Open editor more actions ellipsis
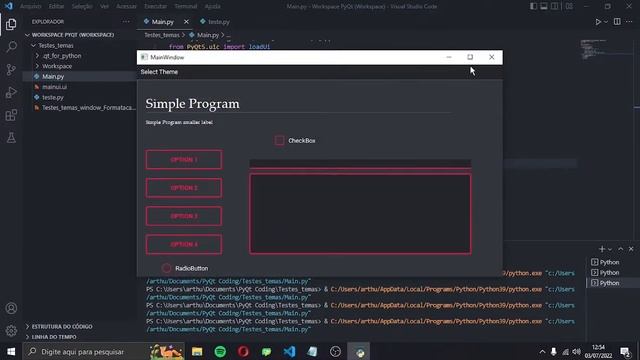This screenshot has height=360, width=640. 629,22
